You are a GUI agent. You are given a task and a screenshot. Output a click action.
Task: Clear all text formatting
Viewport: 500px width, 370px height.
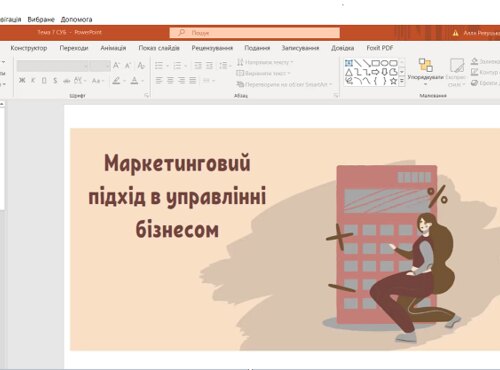(x=141, y=65)
